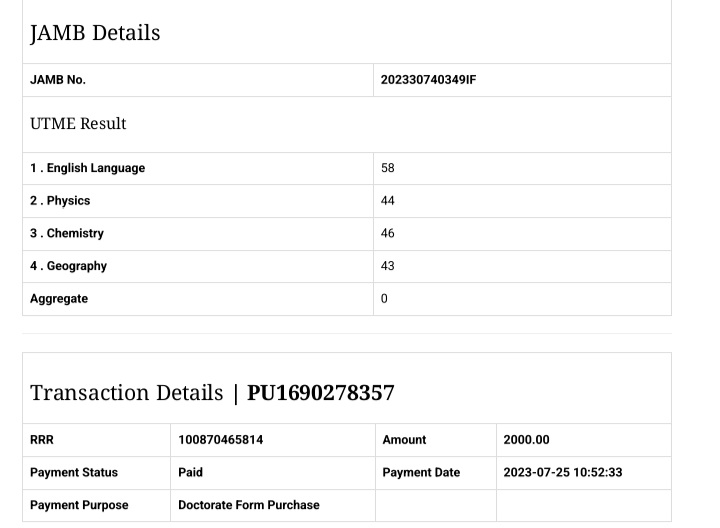Select the amount value 2000.00
Viewport: 720px width, 528px height.
(526, 440)
